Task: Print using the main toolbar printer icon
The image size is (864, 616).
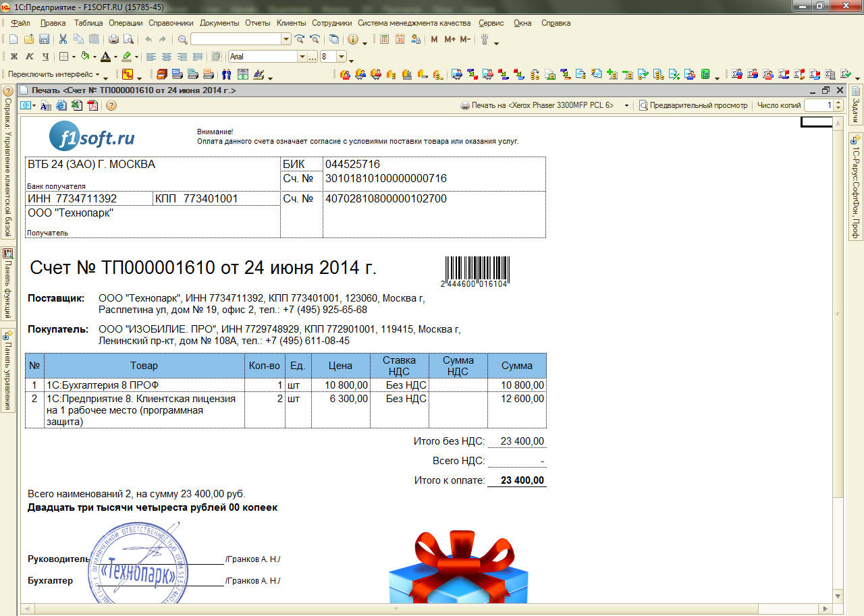Action: tap(113, 39)
